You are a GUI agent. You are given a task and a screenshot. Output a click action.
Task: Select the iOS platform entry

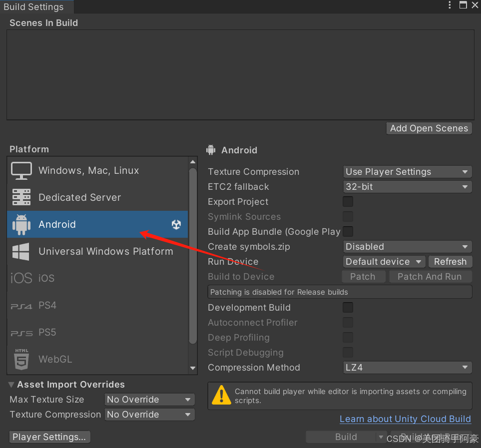(97, 278)
